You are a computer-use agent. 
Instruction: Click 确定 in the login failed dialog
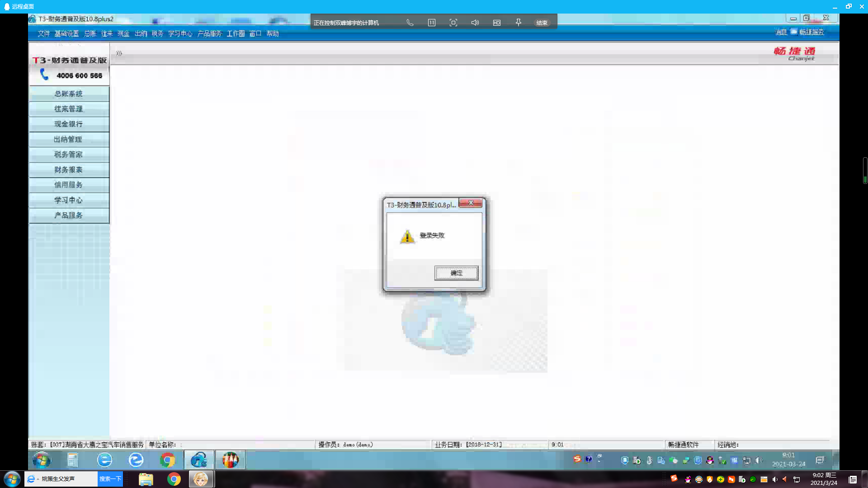click(x=456, y=273)
